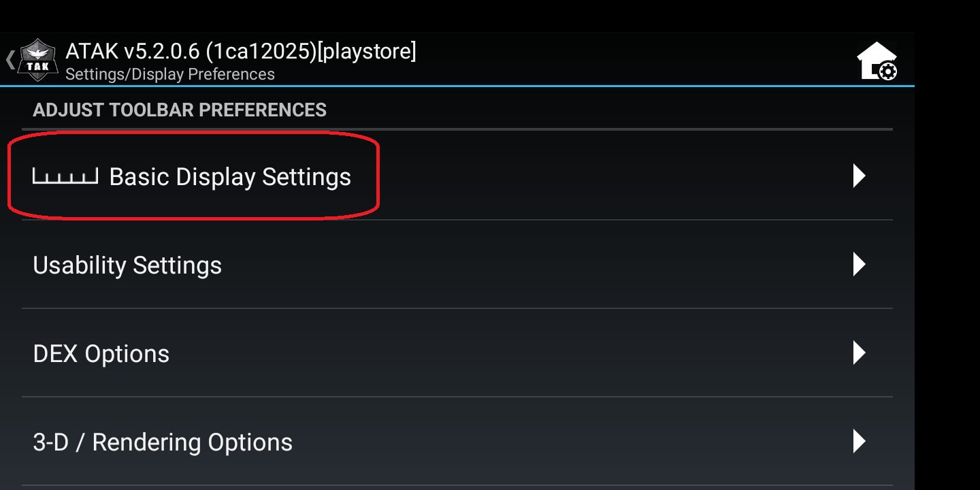Click the [playstore] tag in the title
The image size is (980, 490).
coord(367,51)
